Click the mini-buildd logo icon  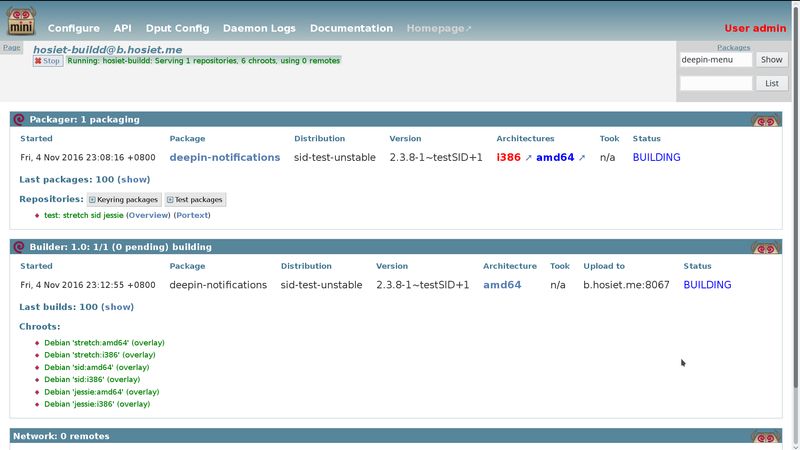coord(21,21)
